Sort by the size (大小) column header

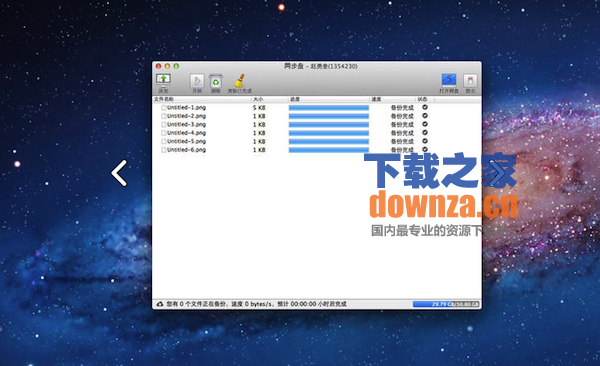pyautogui.click(x=269, y=99)
